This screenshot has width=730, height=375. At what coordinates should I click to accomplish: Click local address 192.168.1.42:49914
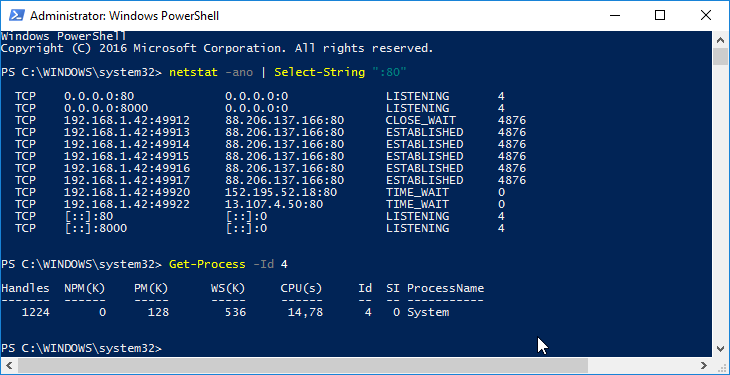(x=127, y=144)
